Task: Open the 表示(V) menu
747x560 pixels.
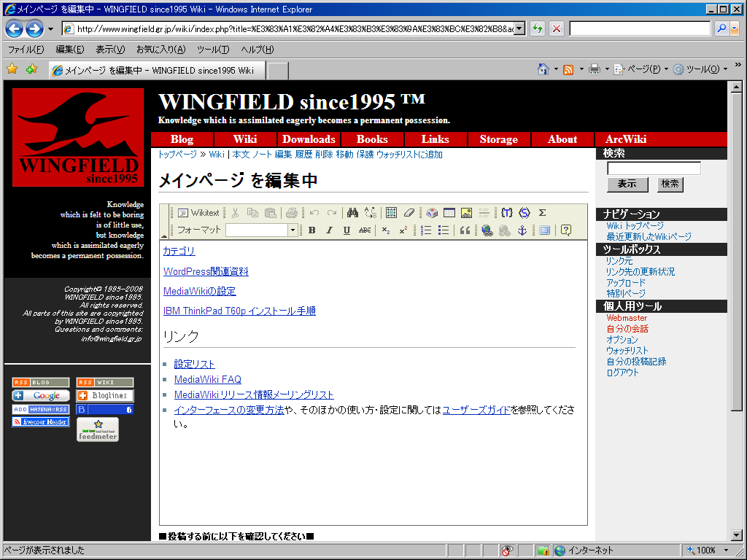Action: coord(110,50)
